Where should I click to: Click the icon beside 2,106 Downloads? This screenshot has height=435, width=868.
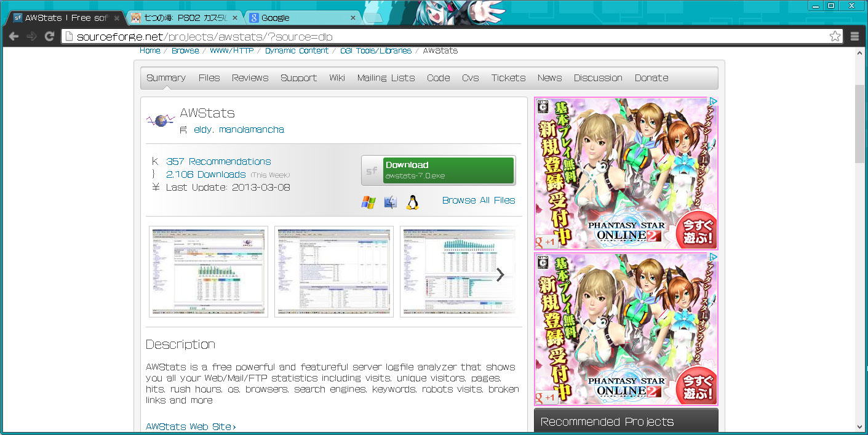pyautogui.click(x=154, y=174)
